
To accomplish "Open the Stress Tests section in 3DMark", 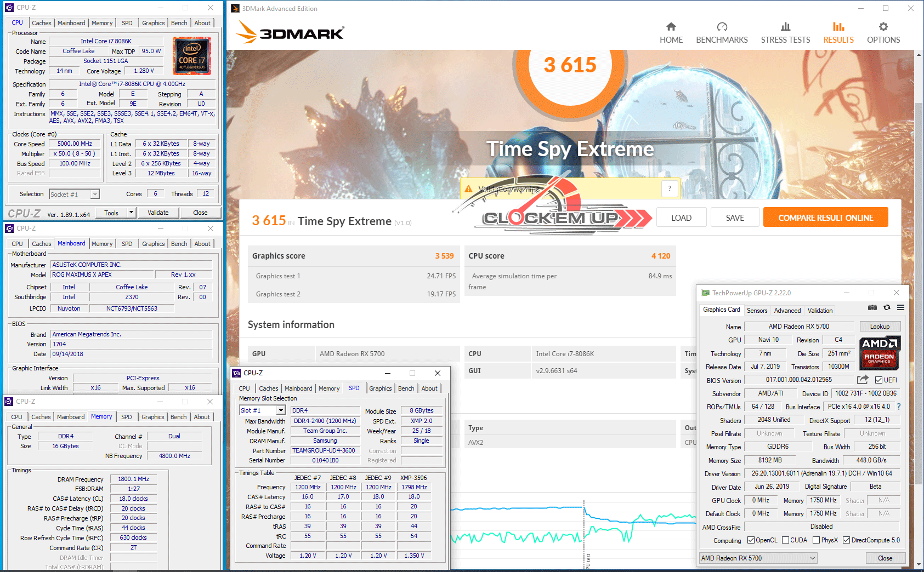I will 785,33.
